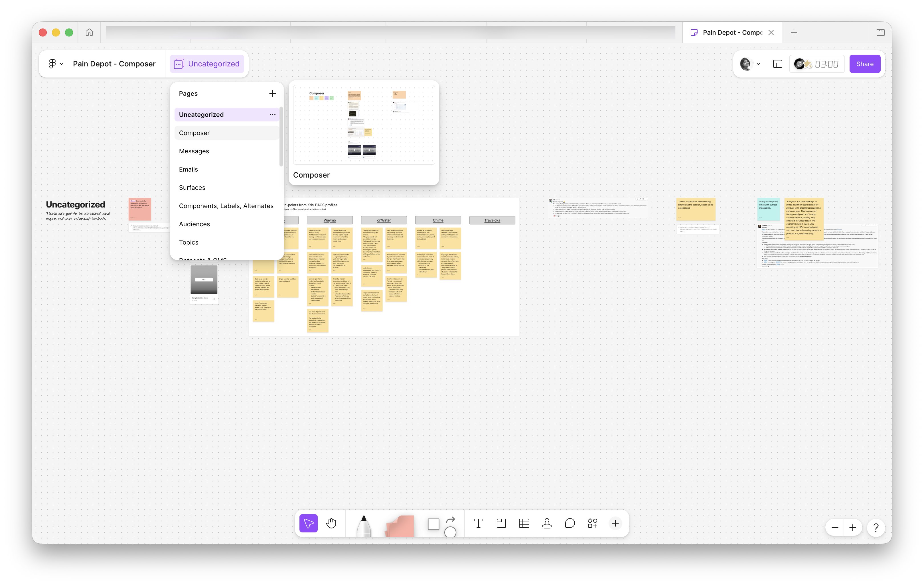Expand the main menu chevron next to logo
Viewport: 924px width, 586px height.
click(x=62, y=64)
